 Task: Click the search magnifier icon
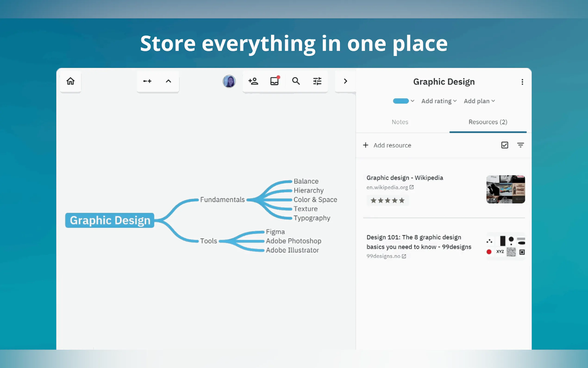coord(296,81)
